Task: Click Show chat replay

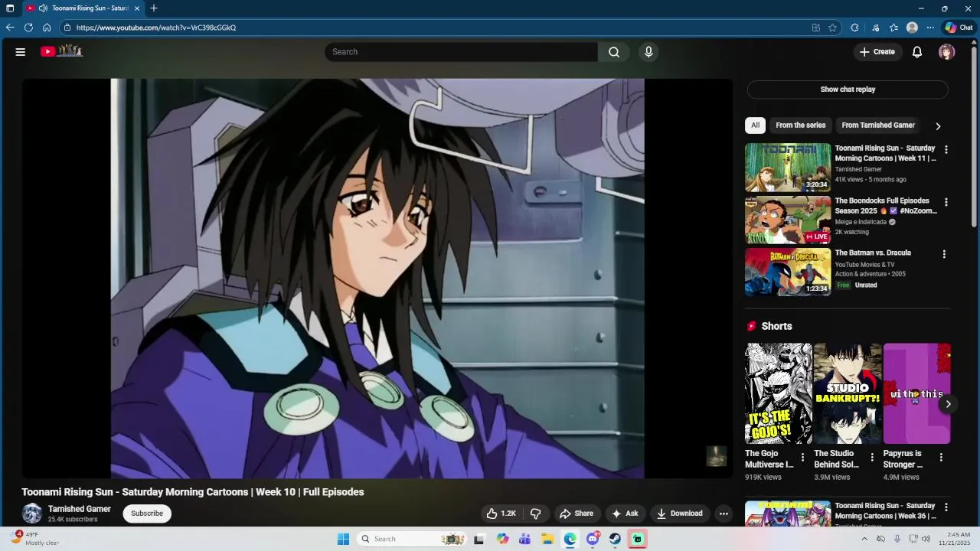Action: click(848, 90)
